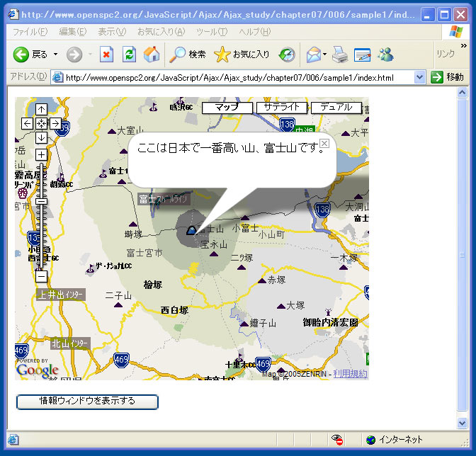Image resolution: width=476 pixels, height=456 pixels.
Task: Open the Back button history dropdown arrow
Action: [x=55, y=55]
